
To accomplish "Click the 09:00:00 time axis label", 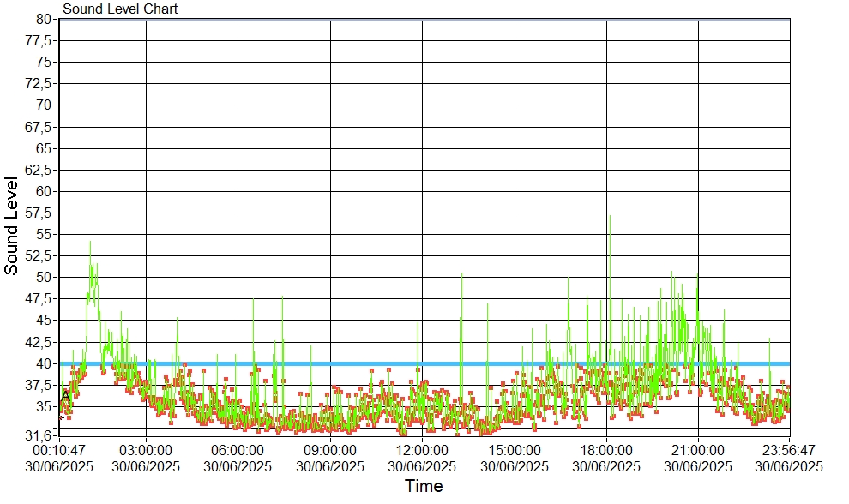I will coord(330,449).
